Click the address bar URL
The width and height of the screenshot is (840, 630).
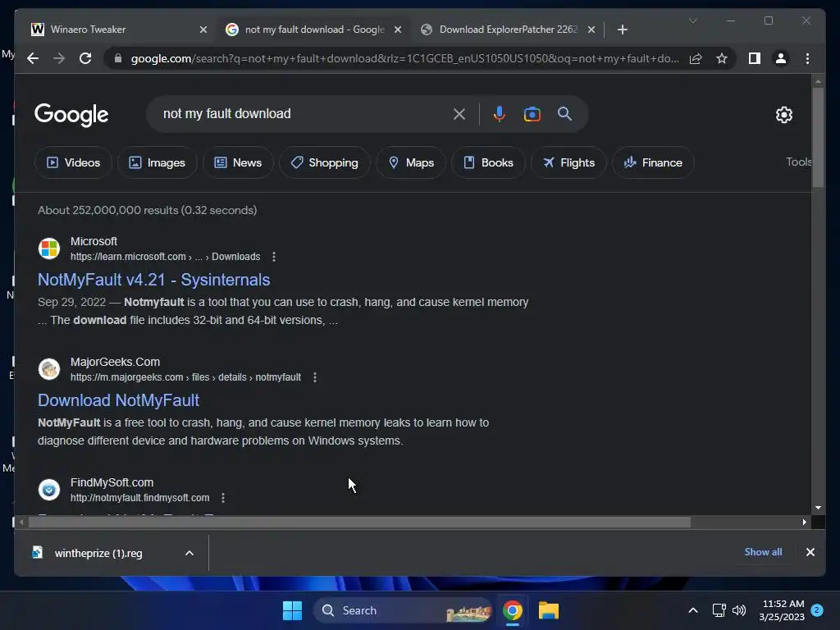[x=404, y=58]
